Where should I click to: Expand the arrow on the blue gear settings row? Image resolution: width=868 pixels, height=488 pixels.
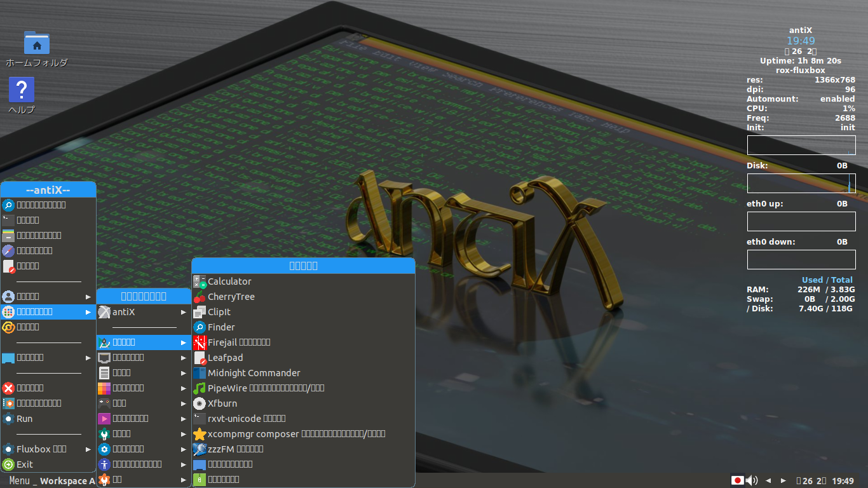[x=184, y=449]
